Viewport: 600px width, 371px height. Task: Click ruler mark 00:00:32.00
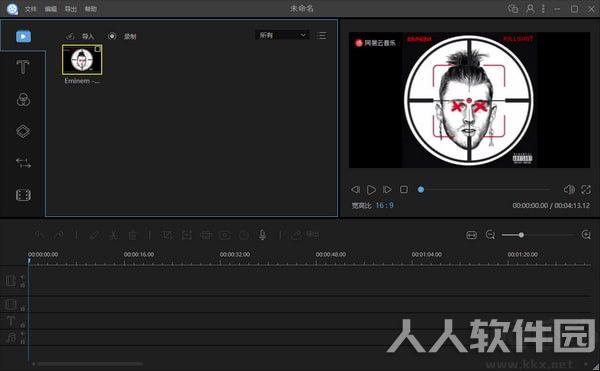235,254
